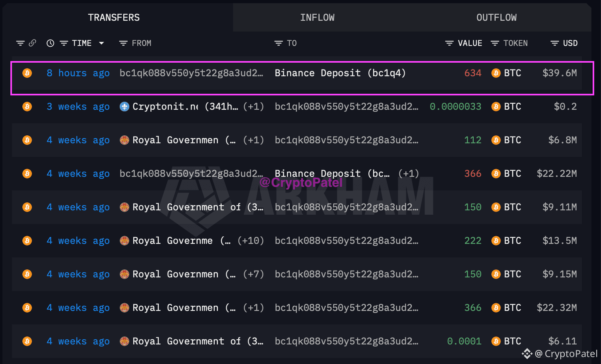Open the sender address bc1qk088v550y5t22g8a3ud2… in the $39.6M row
This screenshot has width=601, height=364.
click(x=192, y=73)
